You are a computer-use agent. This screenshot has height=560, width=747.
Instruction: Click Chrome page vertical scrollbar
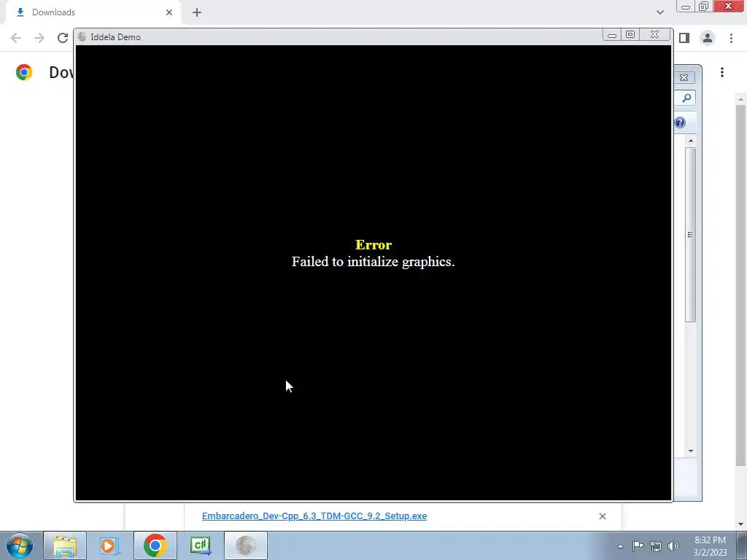(x=740, y=285)
